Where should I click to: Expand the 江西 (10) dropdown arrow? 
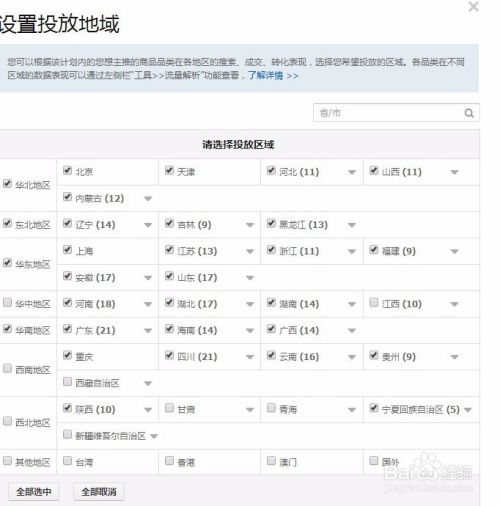click(x=454, y=304)
